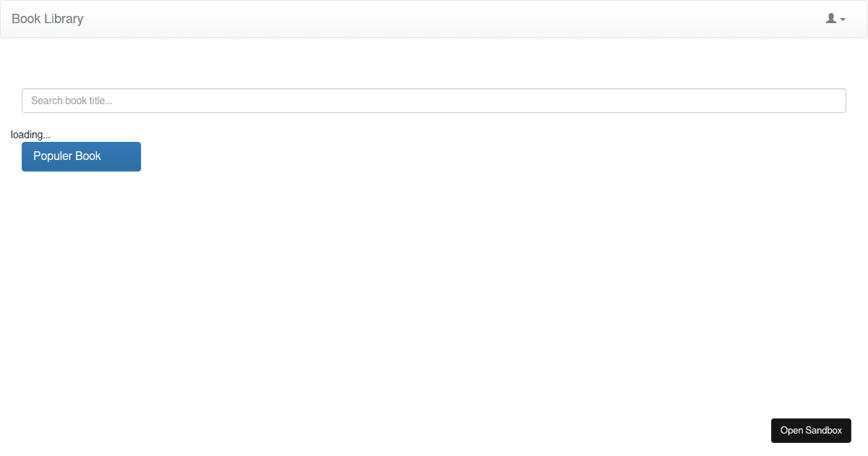
Task: Select the blue Populer Book tab
Action: click(x=81, y=156)
